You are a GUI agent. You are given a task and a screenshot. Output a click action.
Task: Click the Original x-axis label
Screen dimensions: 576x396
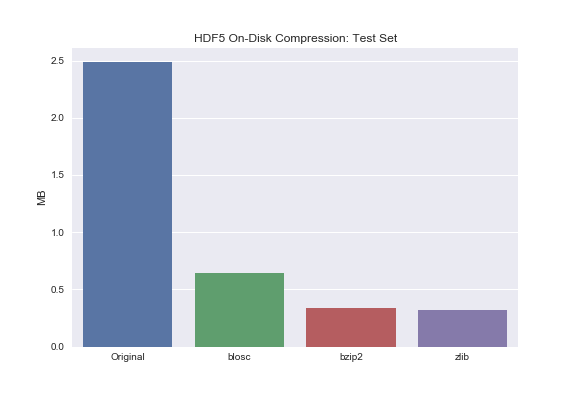click(128, 357)
